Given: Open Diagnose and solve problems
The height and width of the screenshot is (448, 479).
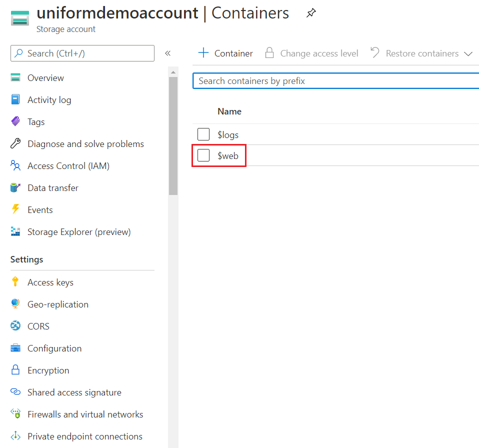Looking at the screenshot, I should point(85,144).
